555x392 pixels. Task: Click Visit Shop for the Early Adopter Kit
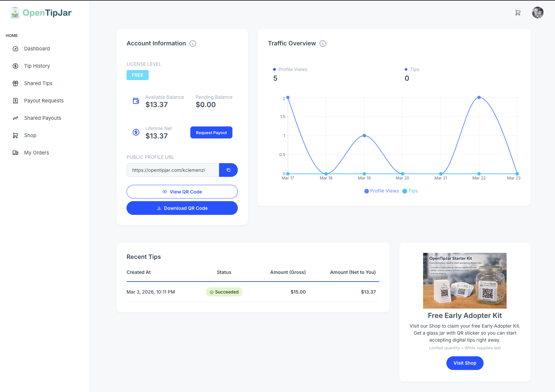tap(465, 363)
